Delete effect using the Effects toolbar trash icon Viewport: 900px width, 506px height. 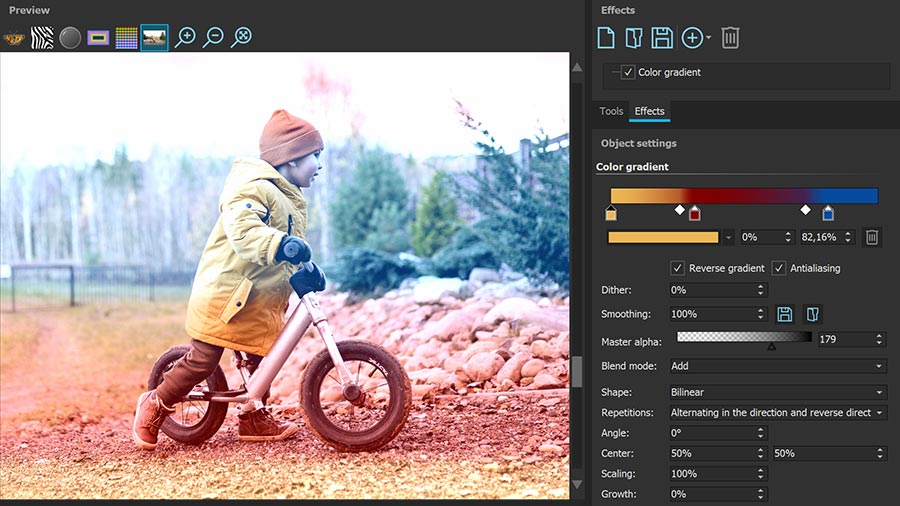click(x=731, y=38)
